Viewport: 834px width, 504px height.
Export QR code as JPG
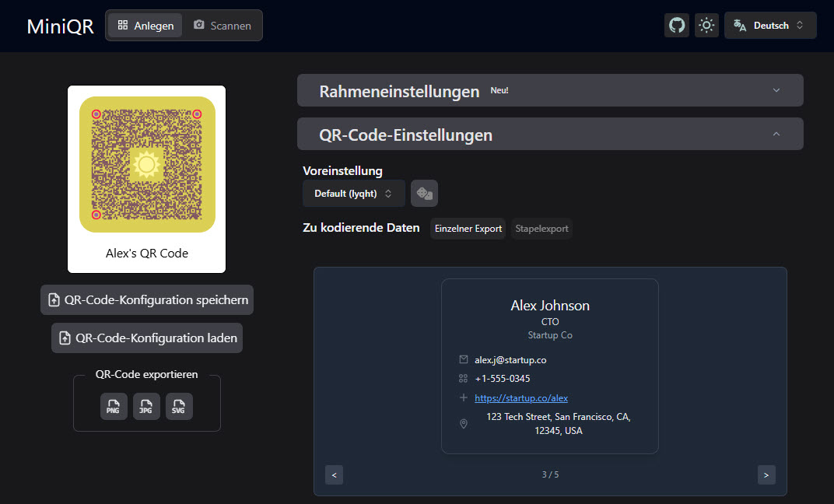[146, 407]
